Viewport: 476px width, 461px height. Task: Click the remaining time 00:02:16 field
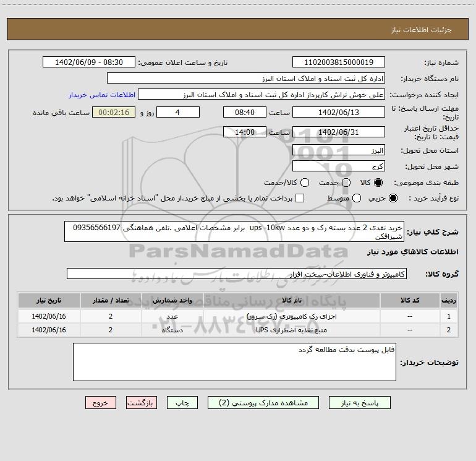coord(114,112)
